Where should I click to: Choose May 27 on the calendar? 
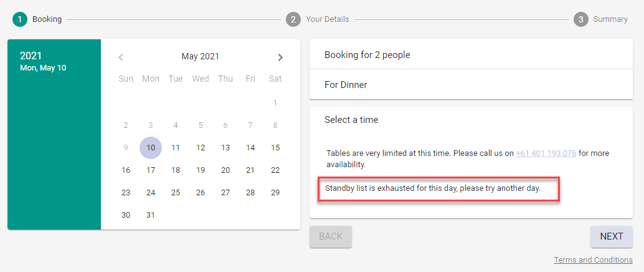point(225,193)
